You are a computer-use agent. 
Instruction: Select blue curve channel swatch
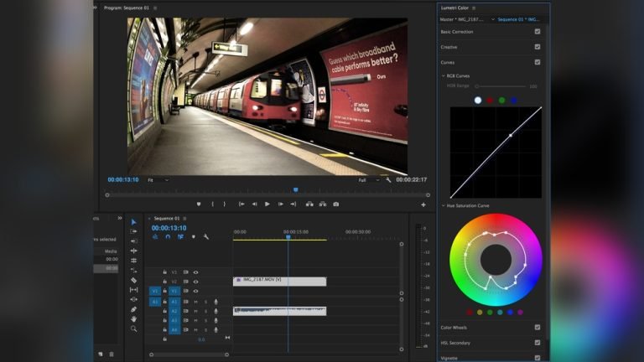(514, 101)
